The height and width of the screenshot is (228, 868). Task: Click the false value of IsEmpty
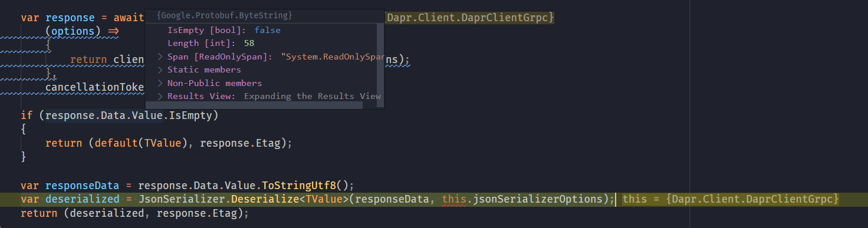point(268,30)
